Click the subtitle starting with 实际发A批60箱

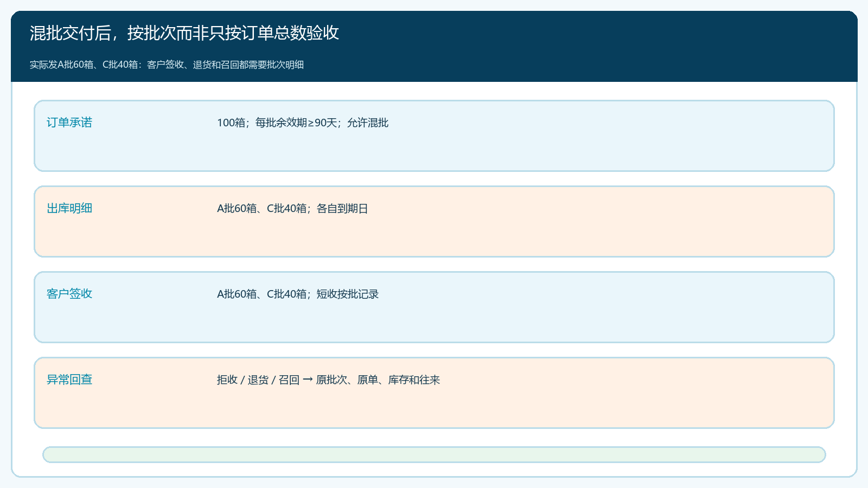(167, 65)
